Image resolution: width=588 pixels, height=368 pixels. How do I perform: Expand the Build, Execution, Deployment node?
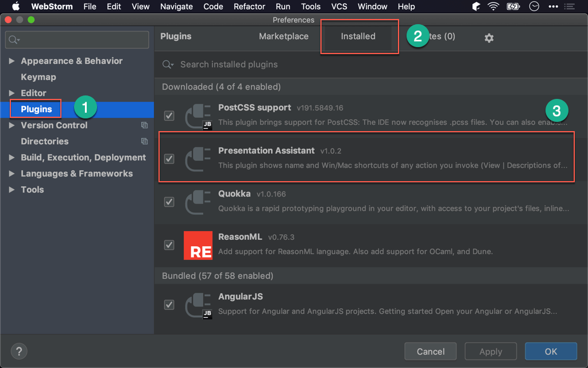[12, 158]
